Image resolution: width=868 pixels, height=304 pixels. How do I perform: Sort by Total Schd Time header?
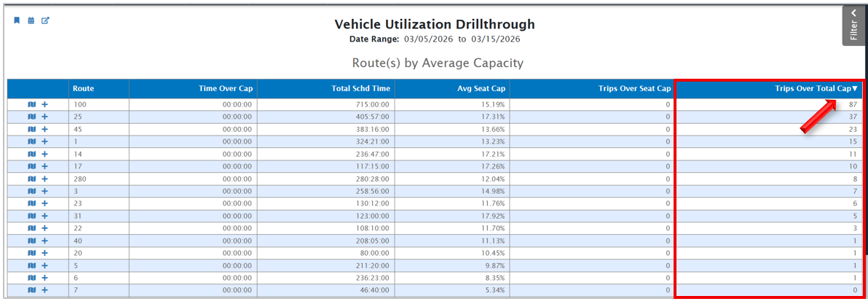coord(360,89)
